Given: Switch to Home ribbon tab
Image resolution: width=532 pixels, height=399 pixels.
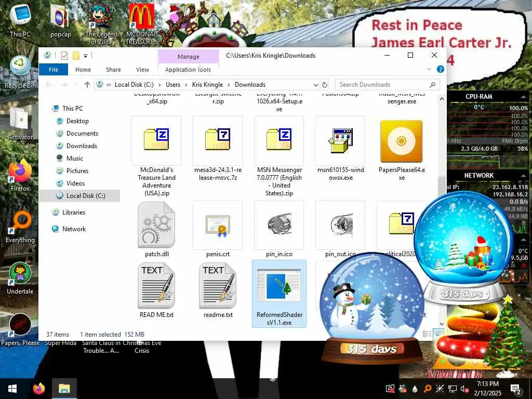Looking at the screenshot, I should pos(83,70).
